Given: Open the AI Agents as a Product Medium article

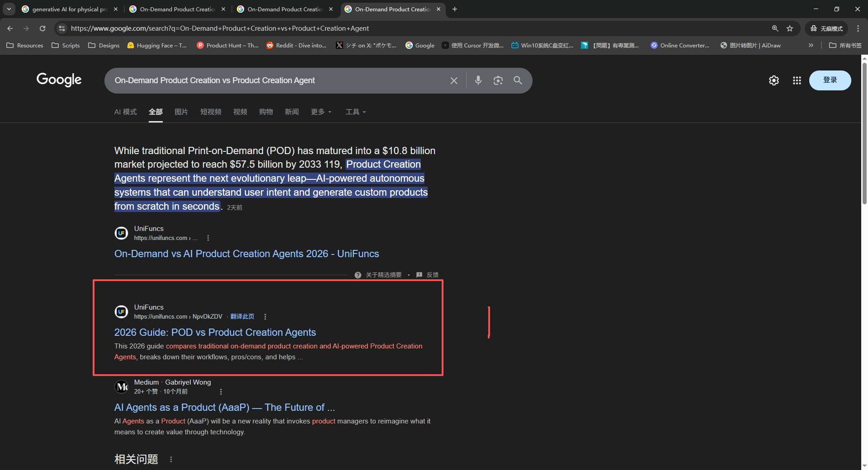Looking at the screenshot, I should coord(224,407).
